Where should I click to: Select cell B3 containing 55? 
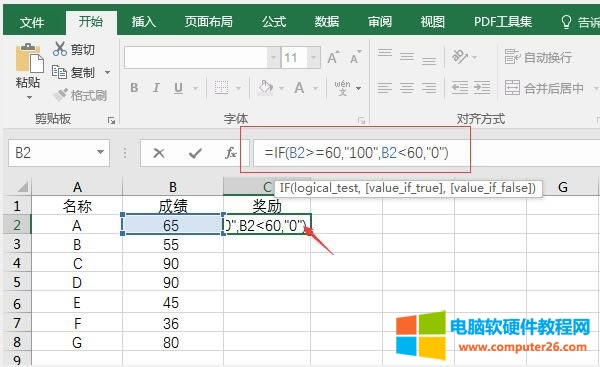pyautogui.click(x=173, y=244)
